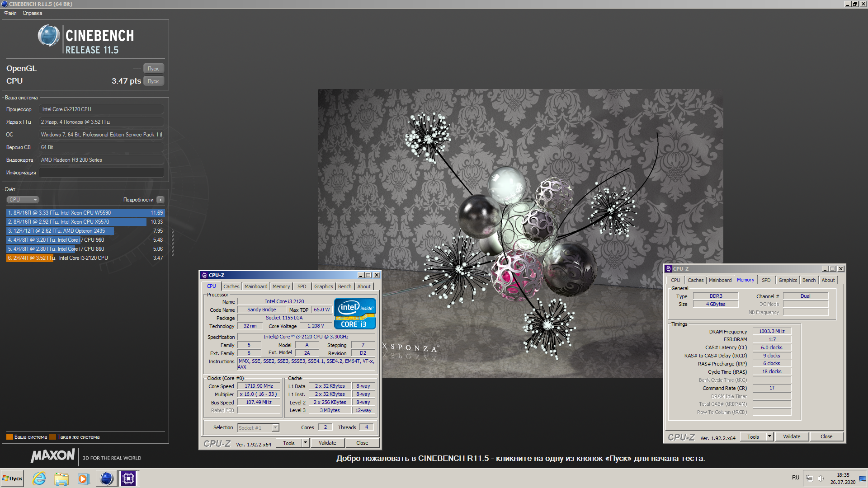Switch to Graphics tab in right CPU-Z
Viewport: 868px width, 488px height.
pyautogui.click(x=788, y=280)
